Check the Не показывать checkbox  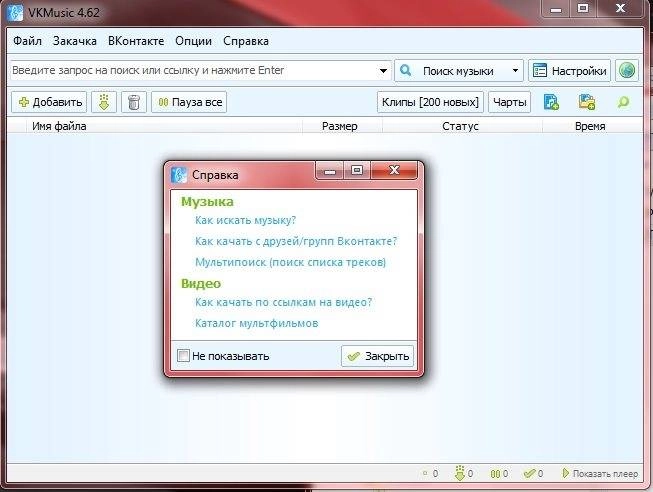[x=183, y=356]
